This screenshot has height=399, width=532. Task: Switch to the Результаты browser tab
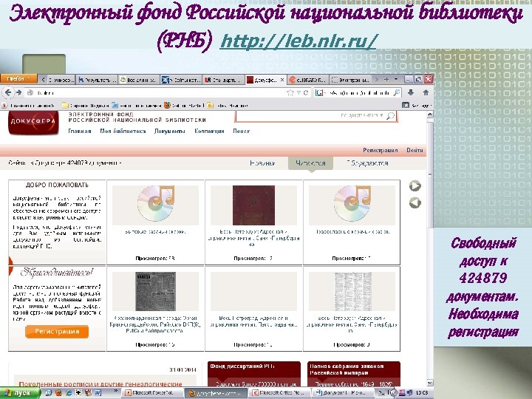97,80
